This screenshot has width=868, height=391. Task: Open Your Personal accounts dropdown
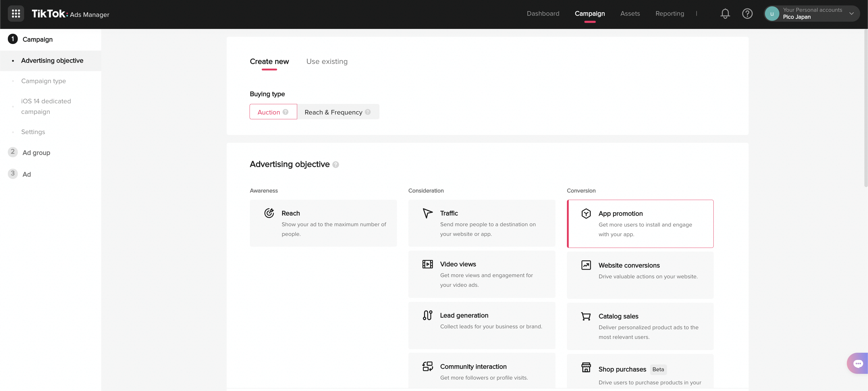click(x=813, y=13)
